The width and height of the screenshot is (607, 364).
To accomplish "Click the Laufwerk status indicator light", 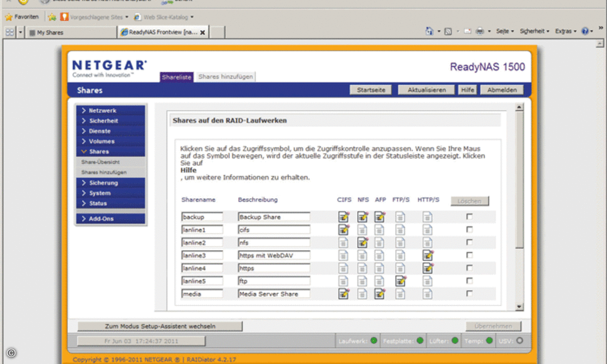I will (x=374, y=341).
